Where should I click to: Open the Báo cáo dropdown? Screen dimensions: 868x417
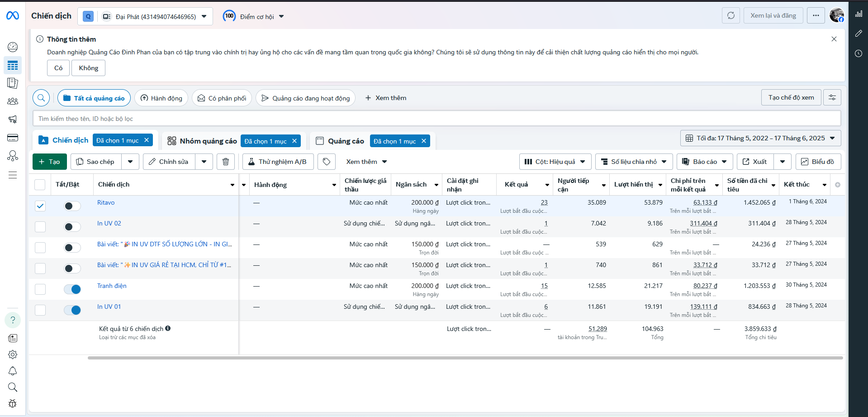point(705,162)
